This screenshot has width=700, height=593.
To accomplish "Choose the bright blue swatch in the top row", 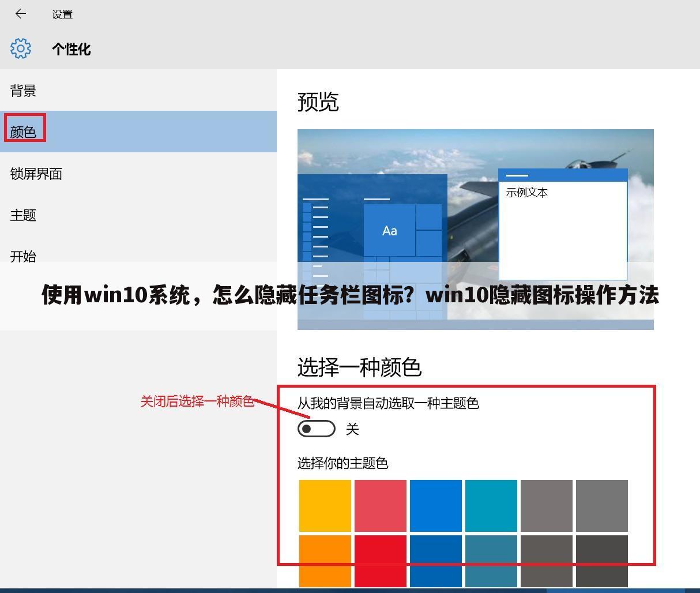I will pos(436,506).
